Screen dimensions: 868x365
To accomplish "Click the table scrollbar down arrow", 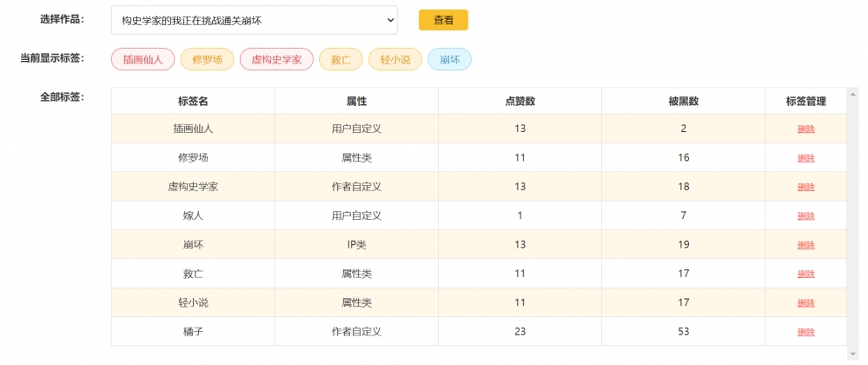I will 852,354.
